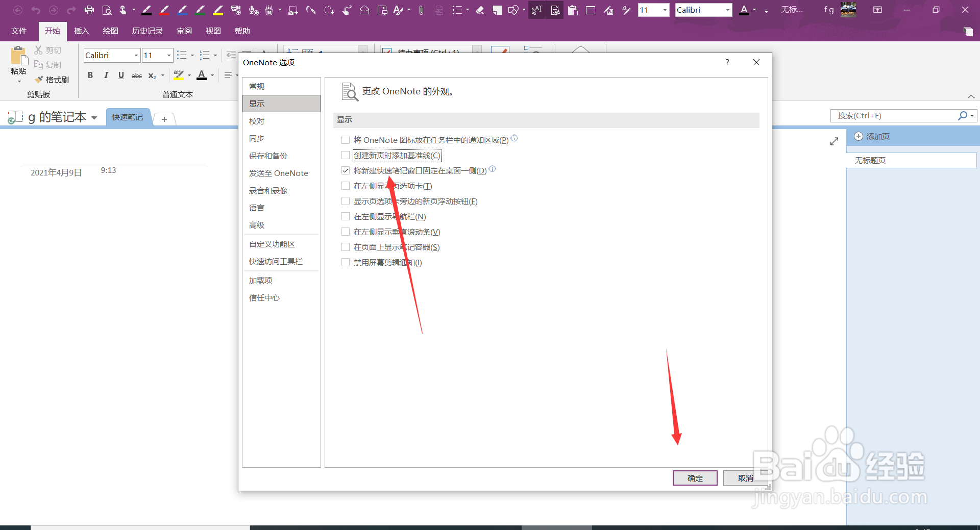Viewport: 980px width, 530px height.
Task: Open the 文件 menu tab
Action: [x=19, y=31]
